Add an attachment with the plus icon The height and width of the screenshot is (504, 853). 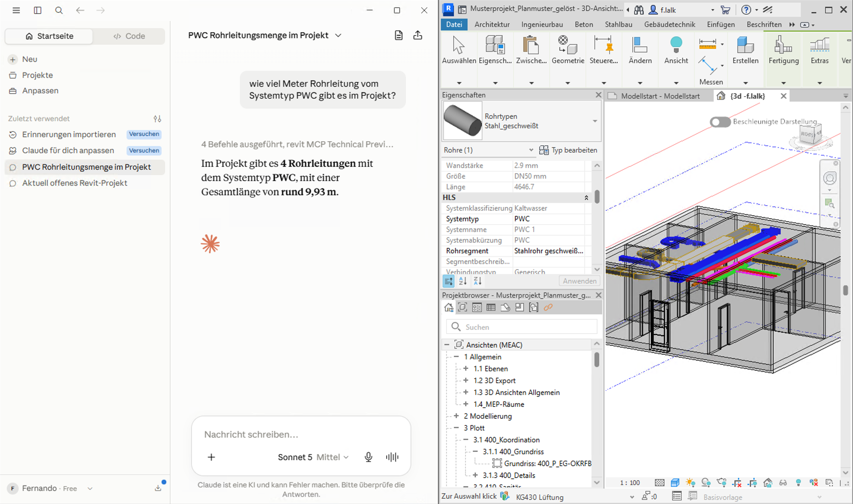click(x=211, y=457)
